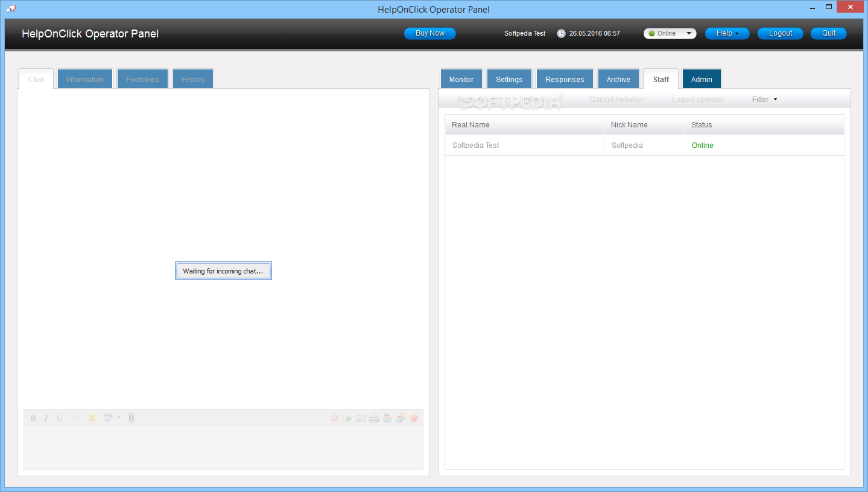The image size is (868, 492).
Task: Click the Softpedia nick name cell
Action: [x=627, y=145]
